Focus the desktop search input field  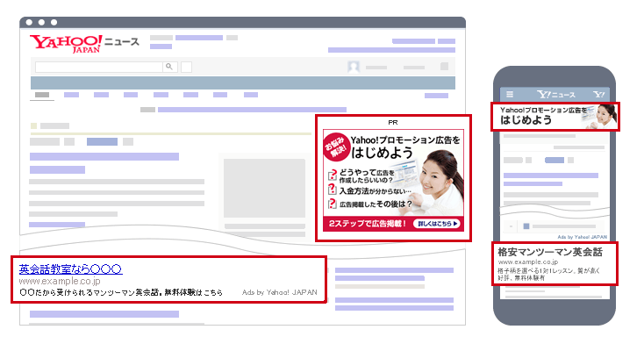98,67
